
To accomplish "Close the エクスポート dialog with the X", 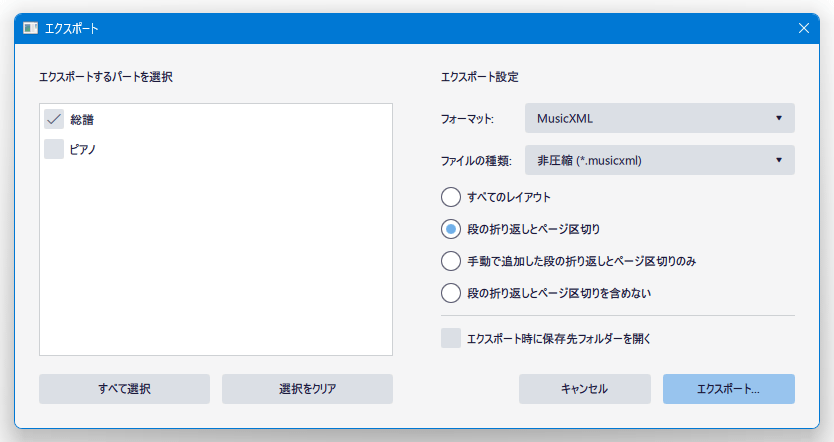I will click(804, 28).
